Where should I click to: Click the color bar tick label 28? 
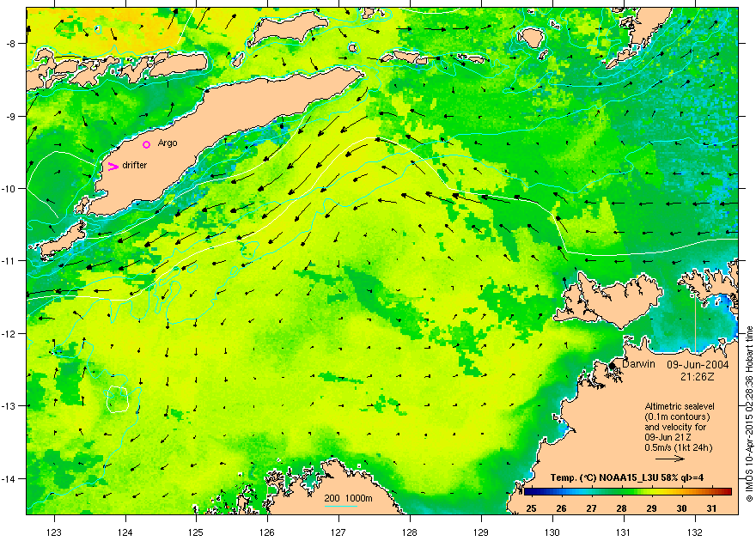(x=621, y=508)
